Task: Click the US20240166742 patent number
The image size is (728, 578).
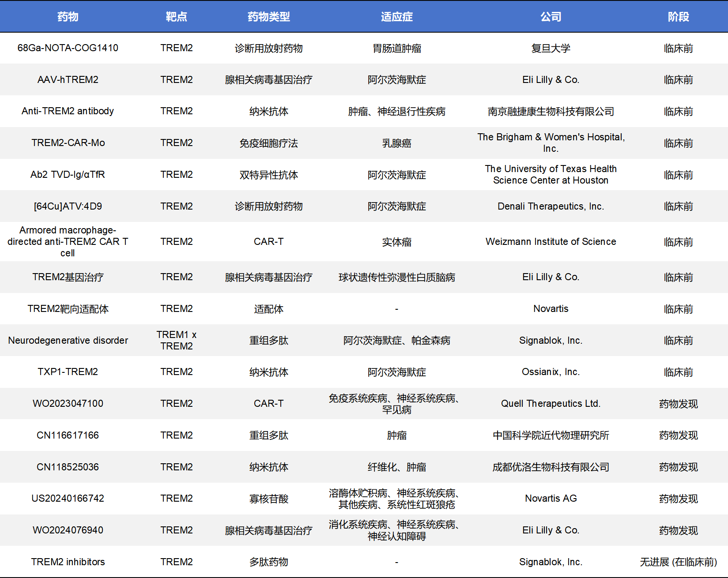Action: click(x=68, y=499)
